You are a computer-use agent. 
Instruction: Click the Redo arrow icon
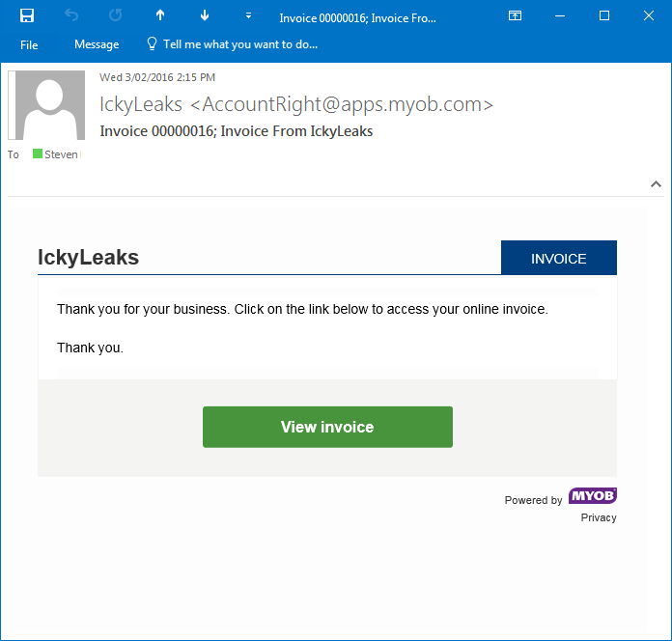tap(116, 15)
